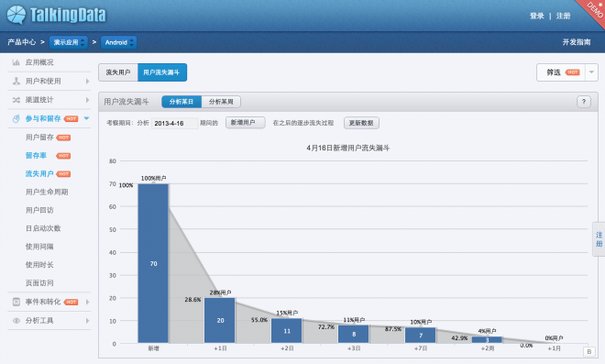Click the +1日 bar showing 20
The height and width of the screenshot is (364, 605).
[x=220, y=320]
